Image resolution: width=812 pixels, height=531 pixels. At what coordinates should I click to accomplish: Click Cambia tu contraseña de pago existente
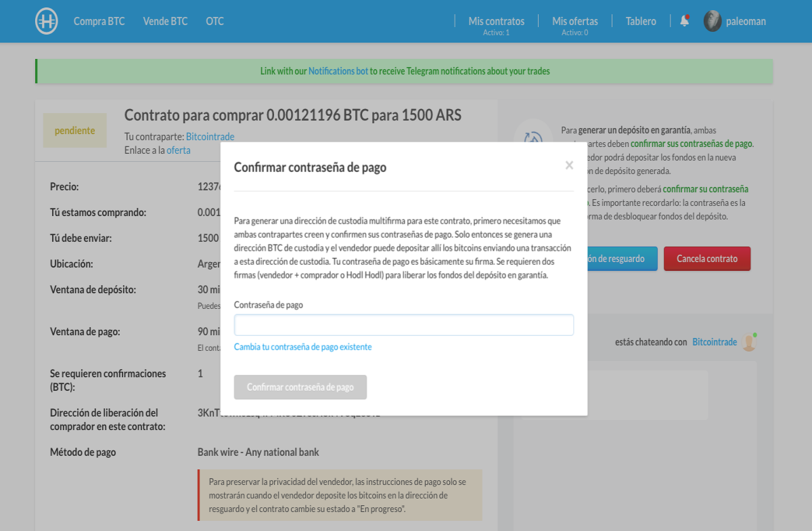302,347
